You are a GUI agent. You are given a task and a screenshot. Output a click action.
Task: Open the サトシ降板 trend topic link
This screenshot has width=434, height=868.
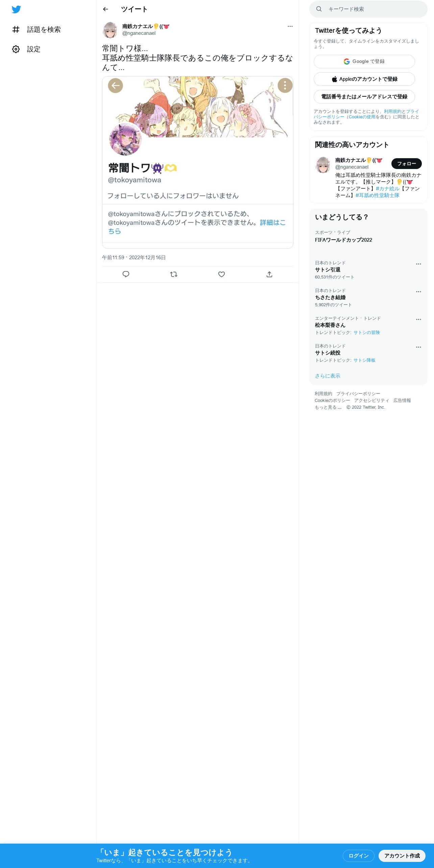tap(364, 360)
